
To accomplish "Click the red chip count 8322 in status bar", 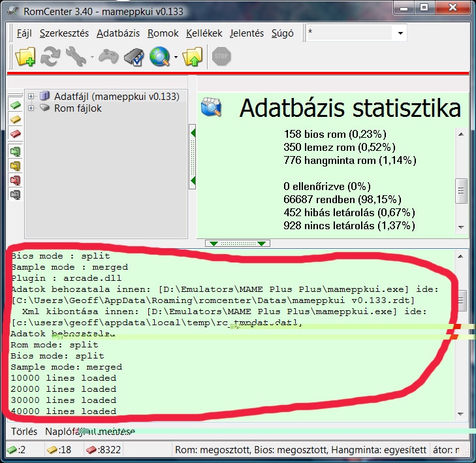I will 103,450.
